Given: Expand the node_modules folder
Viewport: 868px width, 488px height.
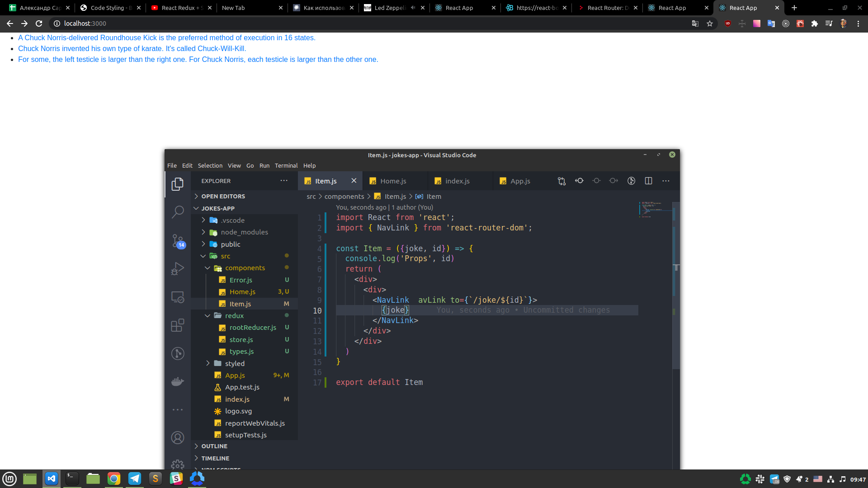Looking at the screenshot, I should pos(244,232).
